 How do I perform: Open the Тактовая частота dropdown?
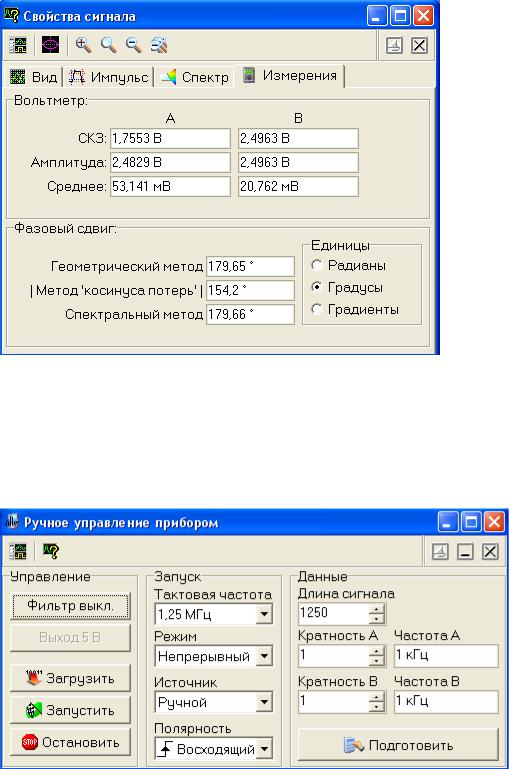point(264,614)
